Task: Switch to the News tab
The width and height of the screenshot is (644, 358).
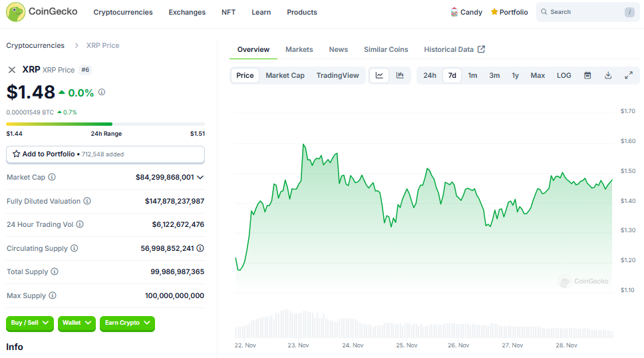Action: pyautogui.click(x=339, y=49)
